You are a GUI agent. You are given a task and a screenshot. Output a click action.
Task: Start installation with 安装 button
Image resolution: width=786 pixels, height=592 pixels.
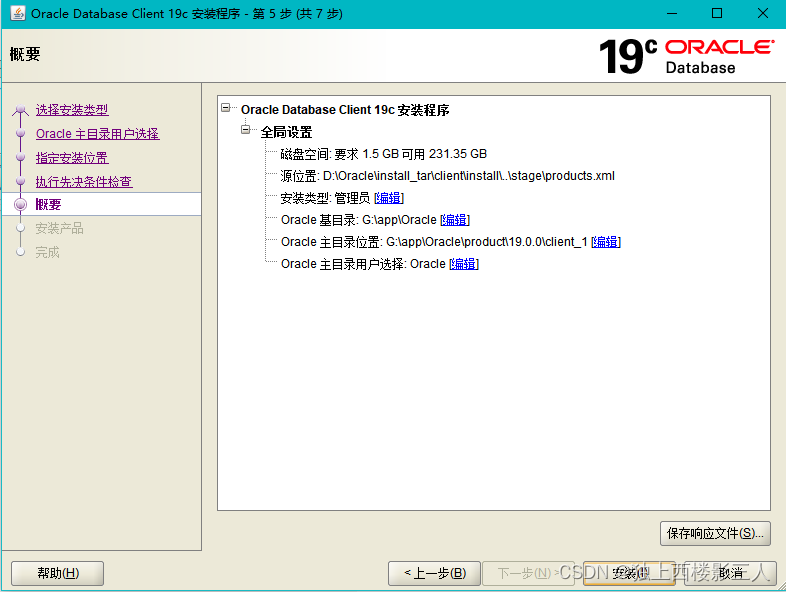point(630,573)
